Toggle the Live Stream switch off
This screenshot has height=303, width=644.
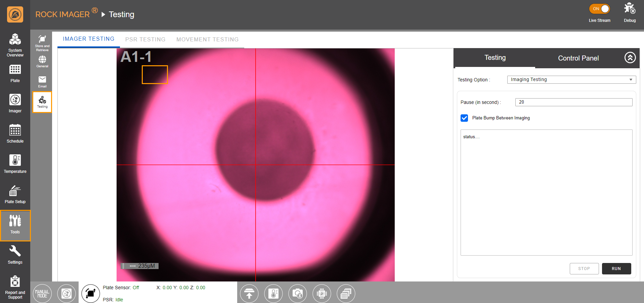point(600,9)
